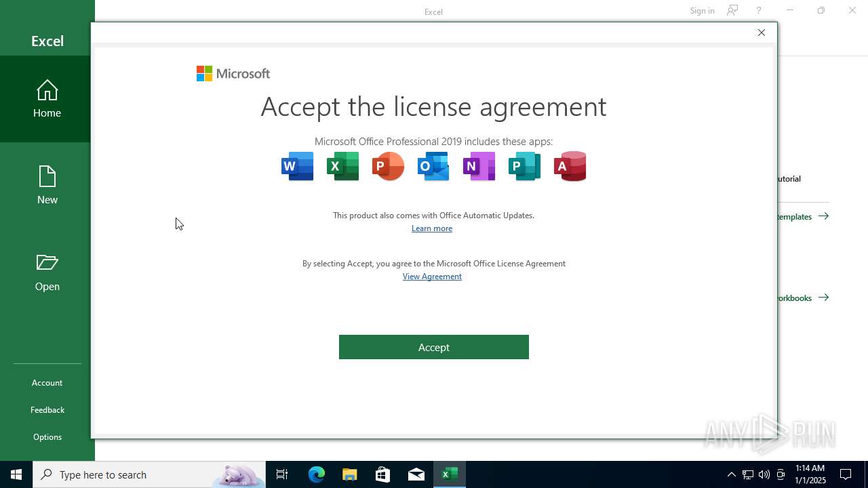Open the View Agreement link
The height and width of the screenshot is (488, 868).
click(x=432, y=277)
